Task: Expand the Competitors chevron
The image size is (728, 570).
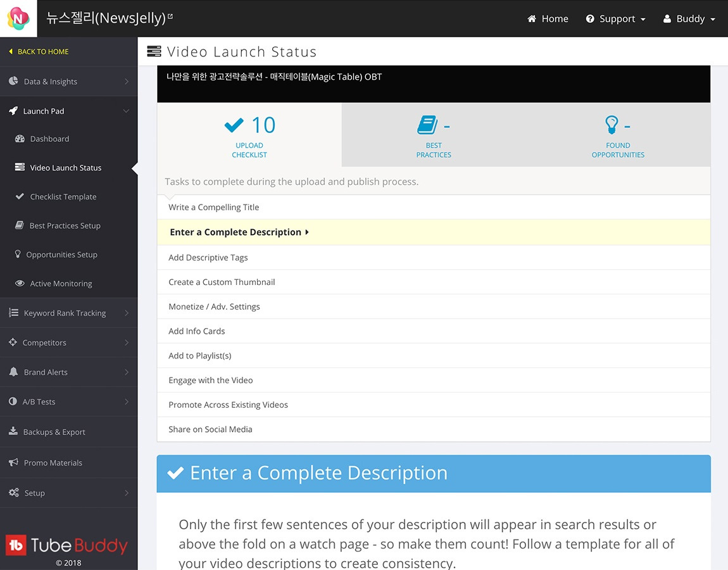Action: coord(126,343)
